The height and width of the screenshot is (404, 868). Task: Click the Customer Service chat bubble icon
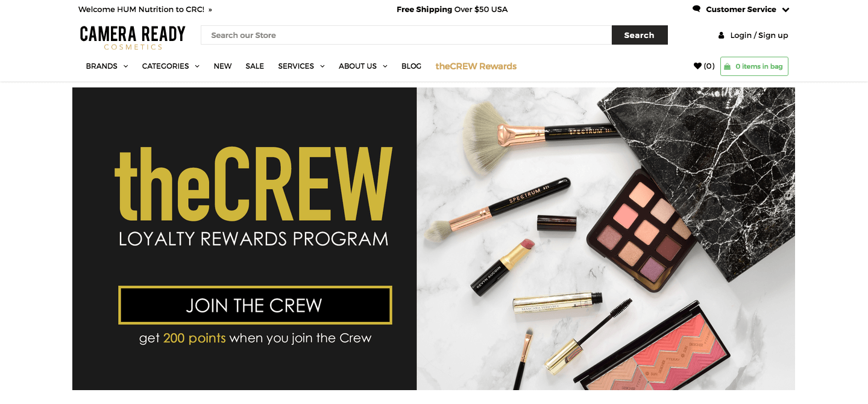coord(697,9)
